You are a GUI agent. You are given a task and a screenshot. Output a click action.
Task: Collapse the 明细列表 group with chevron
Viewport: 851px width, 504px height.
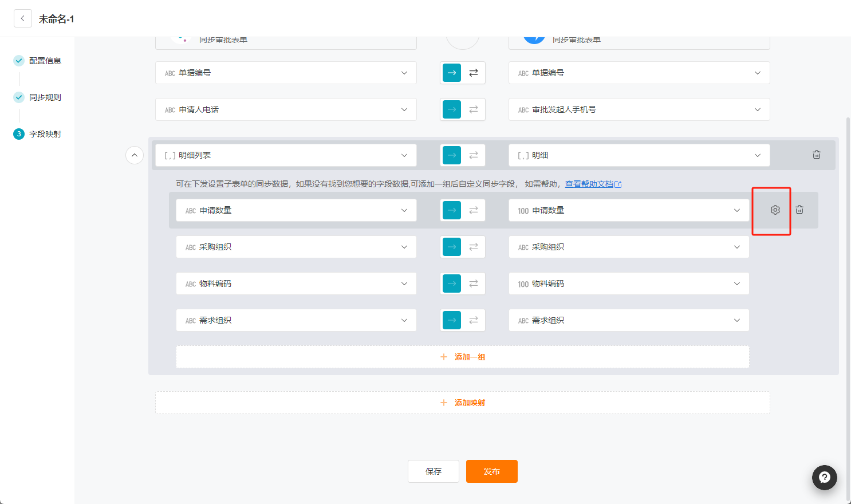click(135, 155)
